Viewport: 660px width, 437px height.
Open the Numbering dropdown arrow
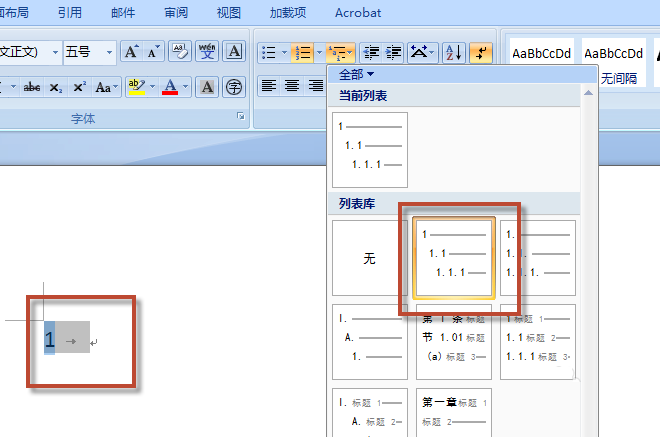click(319, 53)
